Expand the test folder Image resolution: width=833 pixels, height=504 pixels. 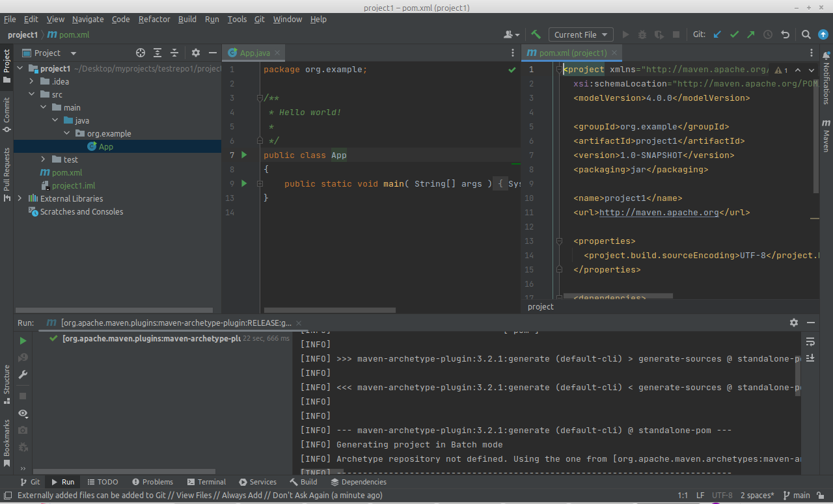click(43, 159)
